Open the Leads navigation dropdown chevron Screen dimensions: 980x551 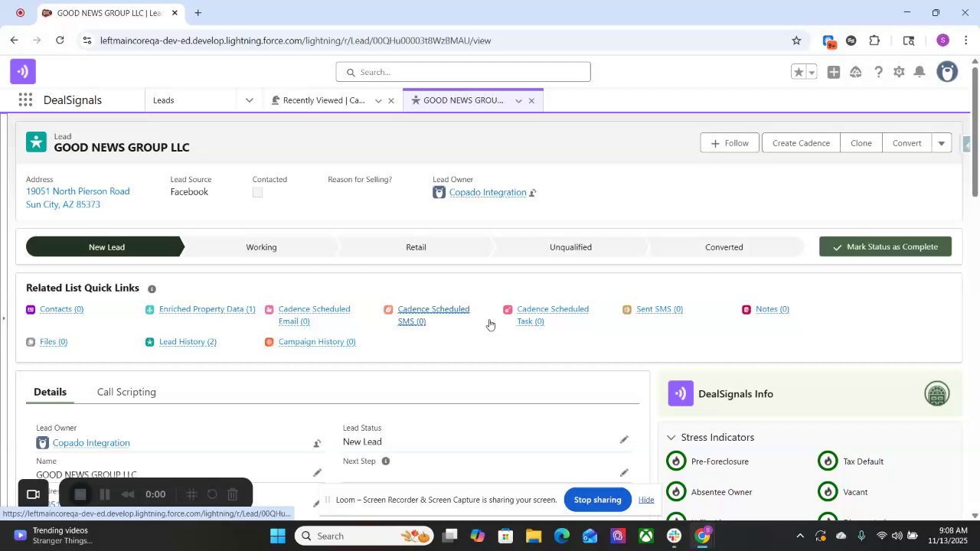[249, 100]
